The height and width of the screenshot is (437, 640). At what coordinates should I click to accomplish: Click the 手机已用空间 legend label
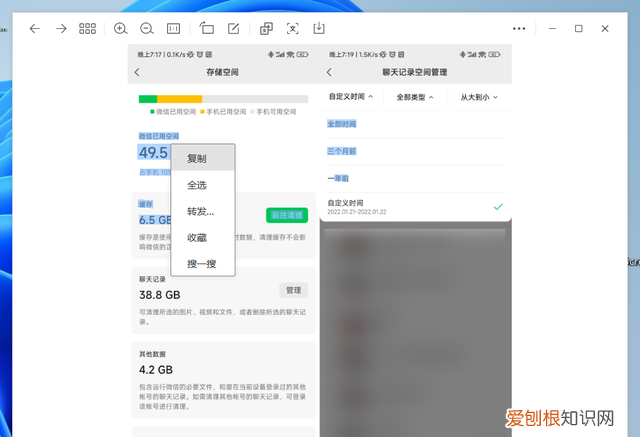point(226,111)
